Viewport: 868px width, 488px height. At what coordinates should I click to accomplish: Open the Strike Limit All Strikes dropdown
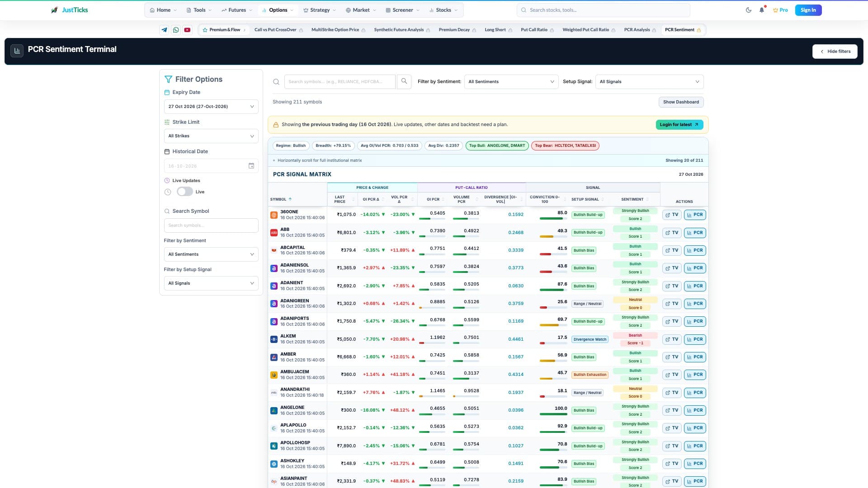211,136
